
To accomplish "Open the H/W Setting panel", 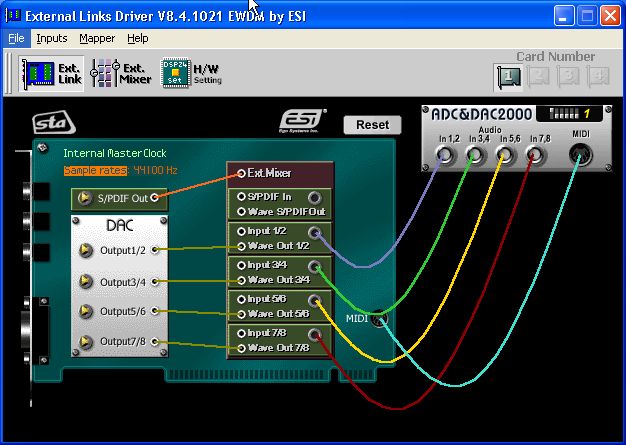I will [191, 73].
